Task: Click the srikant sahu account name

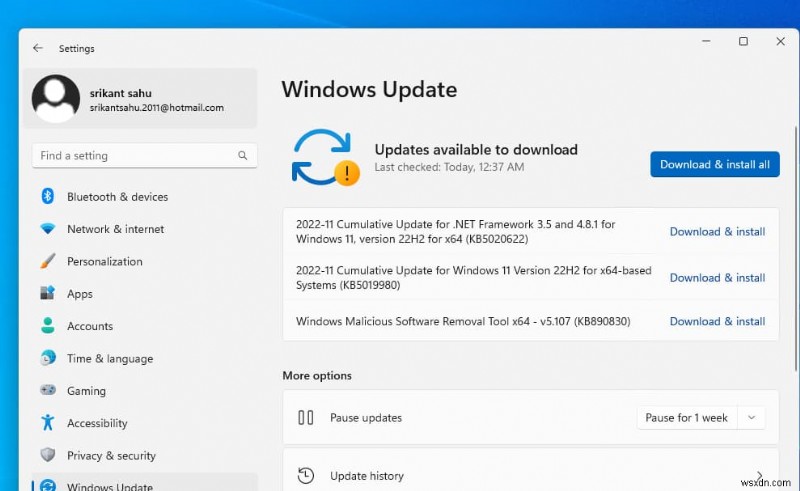Action: (120, 93)
